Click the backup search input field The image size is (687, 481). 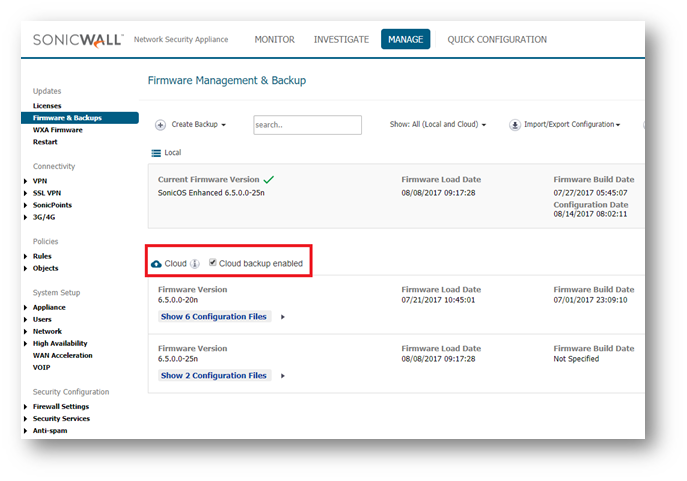(x=307, y=125)
